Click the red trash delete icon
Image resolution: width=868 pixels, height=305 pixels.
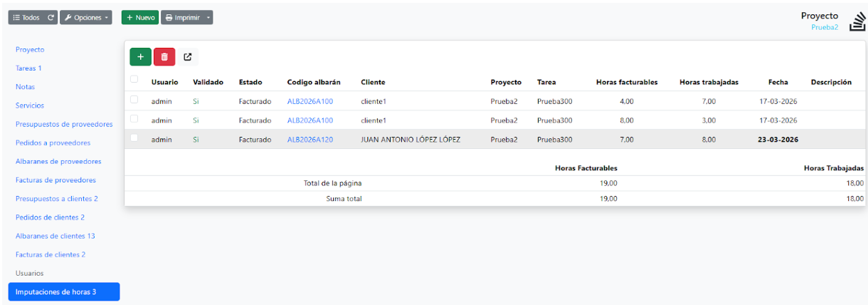[x=164, y=57]
